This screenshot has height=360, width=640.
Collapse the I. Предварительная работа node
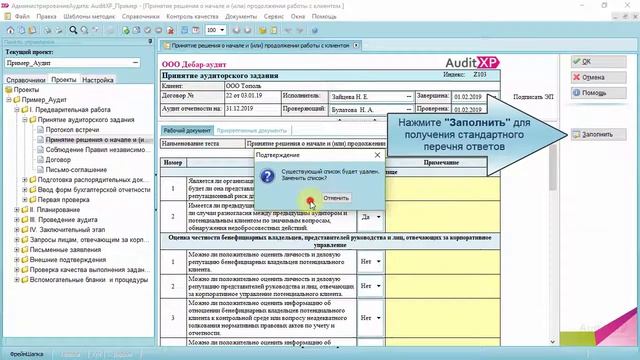17,110
